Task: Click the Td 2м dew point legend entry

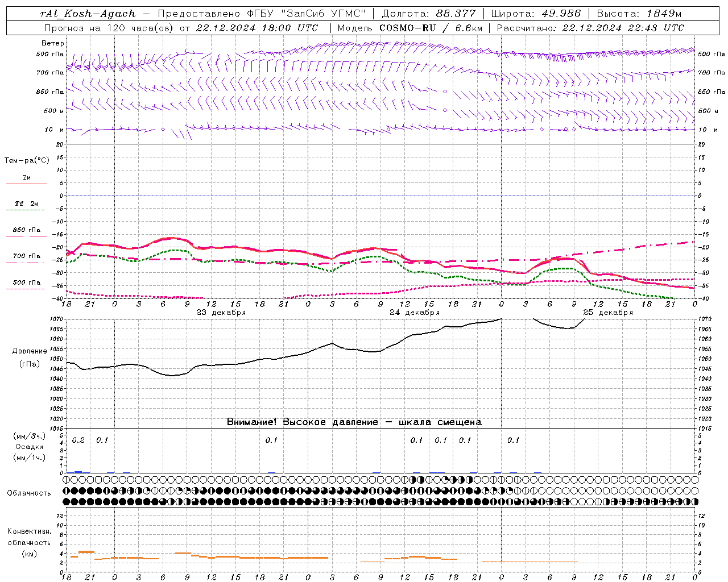Action: 26,203
